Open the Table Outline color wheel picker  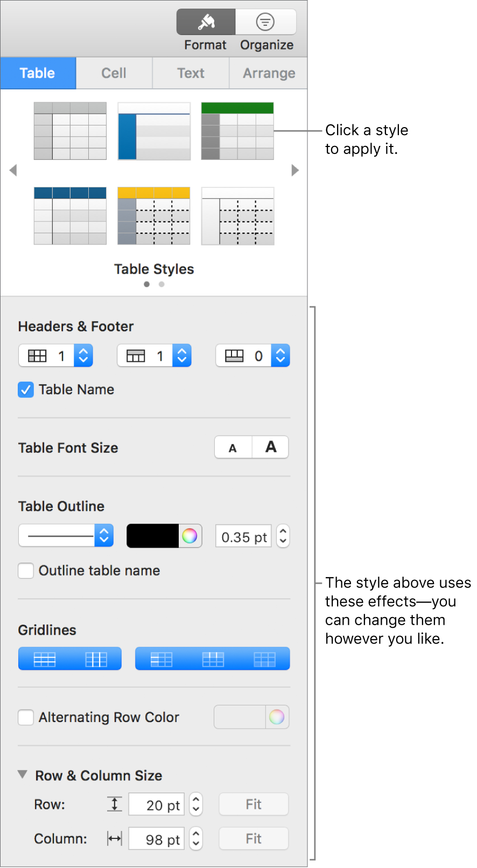click(190, 536)
